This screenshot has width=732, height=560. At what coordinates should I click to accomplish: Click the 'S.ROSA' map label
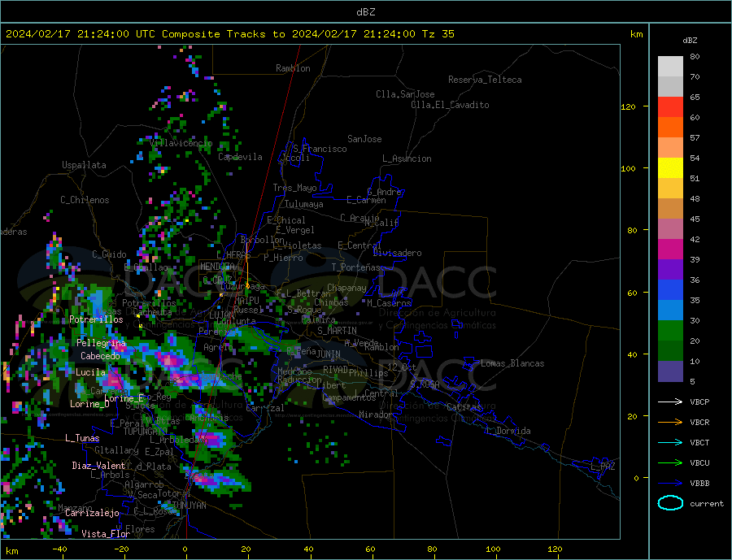[x=425, y=384]
